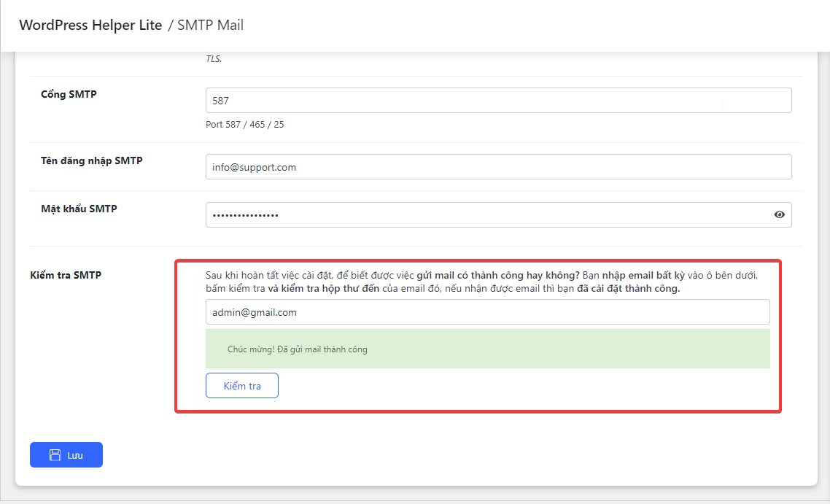Open the WordPress Helper Lite title
The image size is (830, 504).
pyautogui.click(x=90, y=25)
